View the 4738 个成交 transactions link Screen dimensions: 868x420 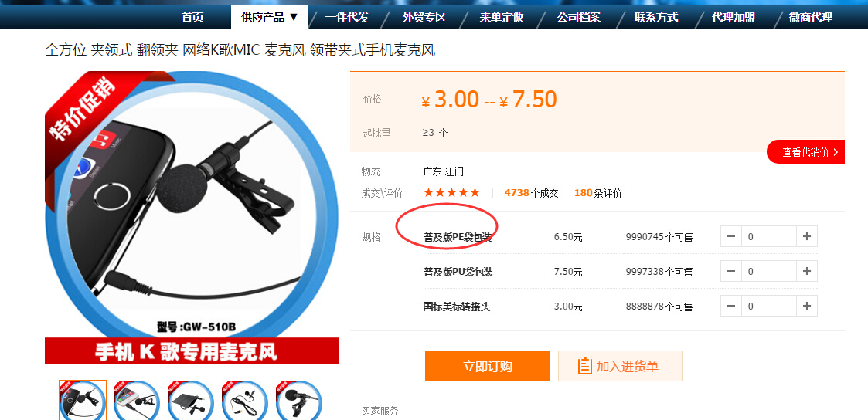(532, 193)
